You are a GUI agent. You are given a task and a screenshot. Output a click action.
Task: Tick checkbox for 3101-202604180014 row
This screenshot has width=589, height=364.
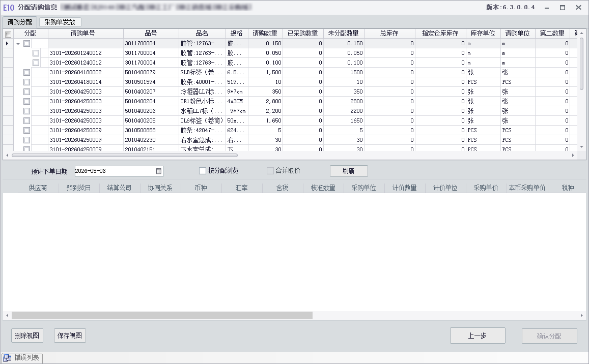pyautogui.click(x=26, y=82)
